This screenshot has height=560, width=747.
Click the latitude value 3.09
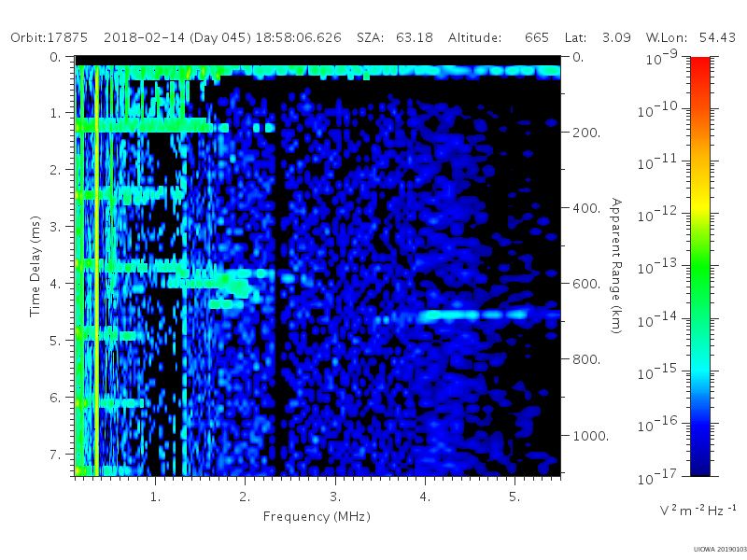coord(616,37)
